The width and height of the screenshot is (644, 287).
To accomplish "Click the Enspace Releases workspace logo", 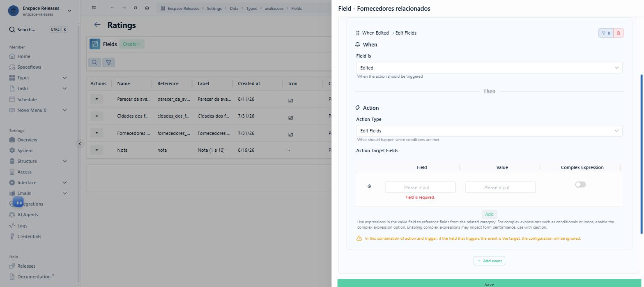I will coord(13,11).
